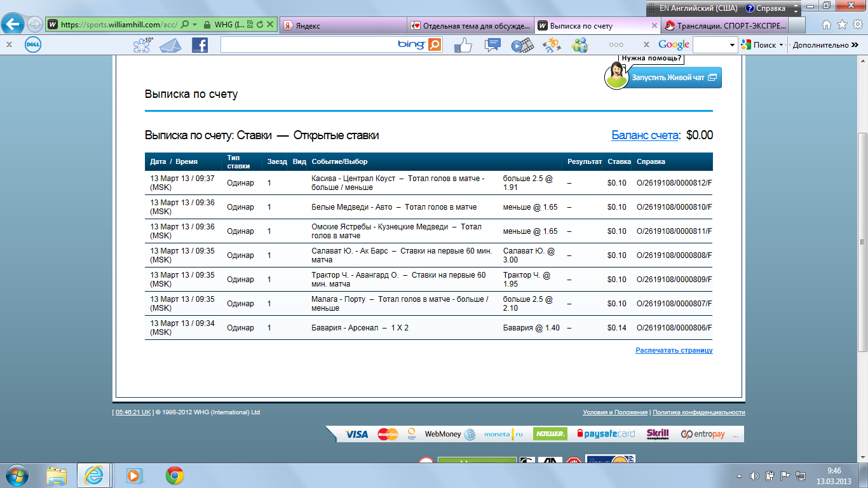The width and height of the screenshot is (868, 488).
Task: Expand the Поиск button dropdown arrow
Action: coord(781,45)
